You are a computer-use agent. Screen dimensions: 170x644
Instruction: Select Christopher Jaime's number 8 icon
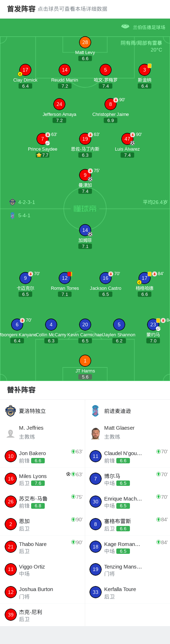point(111,104)
